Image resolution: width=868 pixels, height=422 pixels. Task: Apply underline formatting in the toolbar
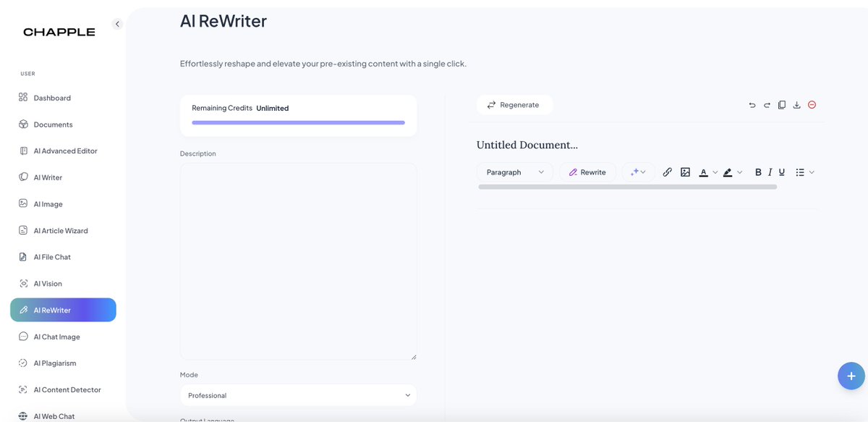782,172
